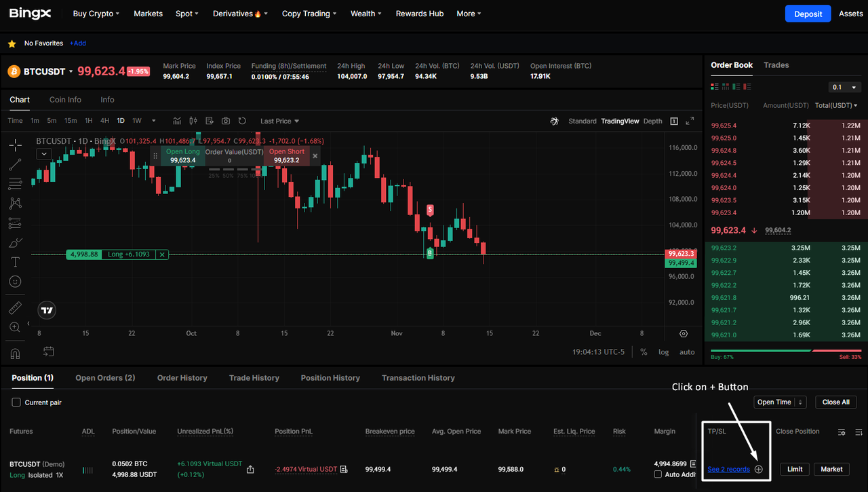Click the Deposit button
This screenshot has height=492, width=868.
[x=807, y=14]
